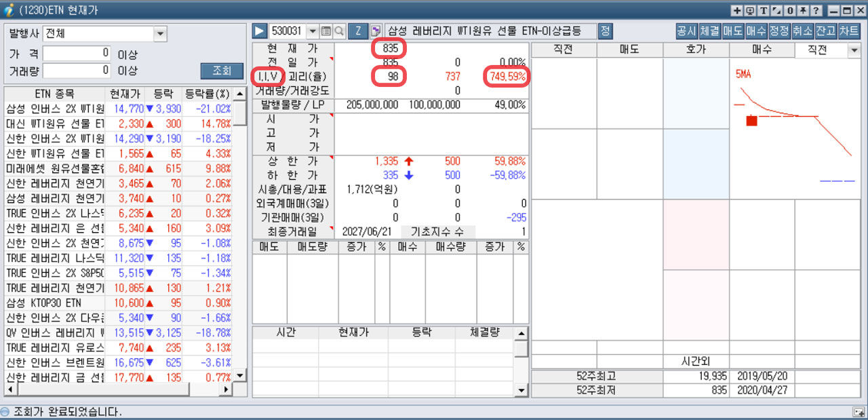The width and height of the screenshot is (868, 420).
Task: Click the stock list icon beside the code field
Action: (x=326, y=31)
